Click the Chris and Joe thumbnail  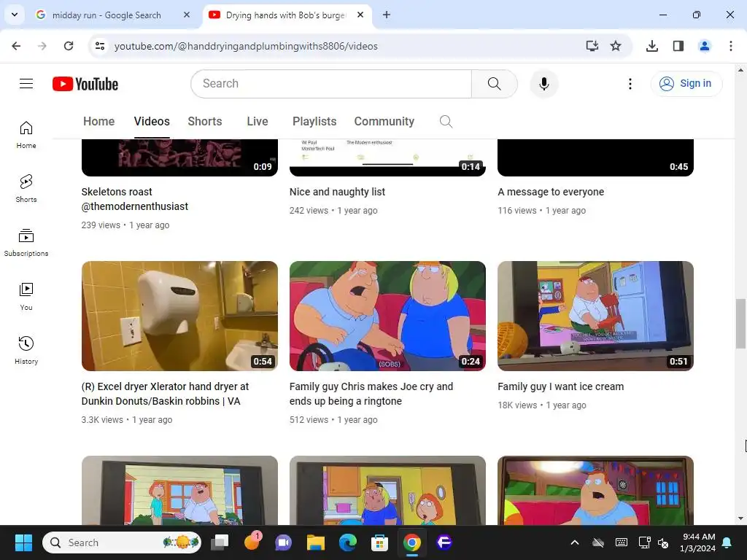click(x=387, y=316)
